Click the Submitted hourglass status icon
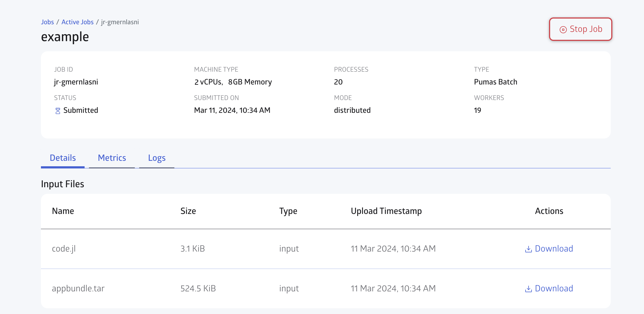Viewport: 644px width, 314px height. (58, 111)
